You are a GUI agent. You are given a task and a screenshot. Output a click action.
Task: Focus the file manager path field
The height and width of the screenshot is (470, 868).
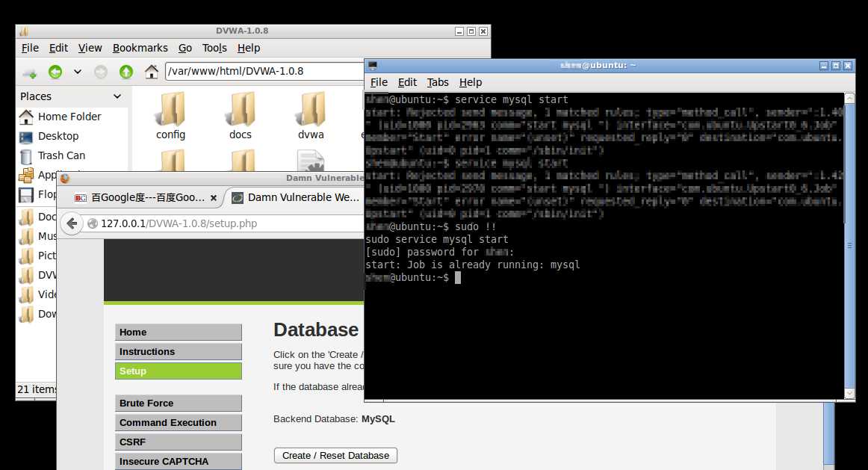(264, 72)
